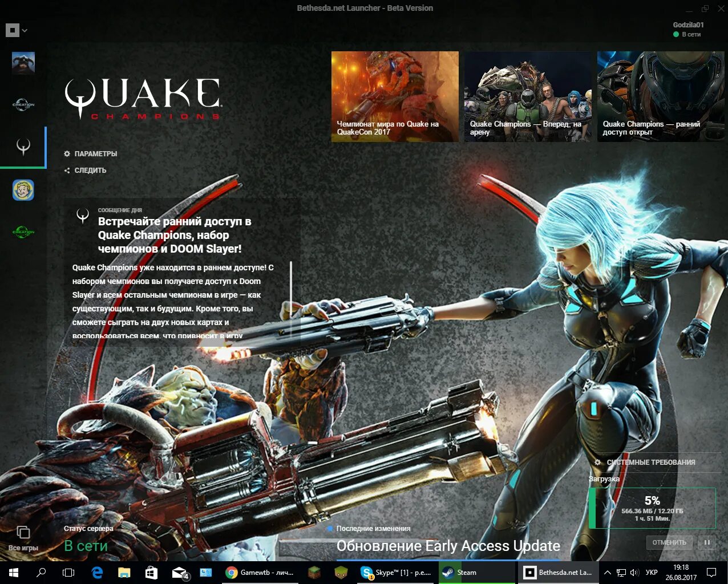Image resolution: width=728 pixels, height=584 pixels.
Task: Switch to the Steam taskbar window
Action: tap(477, 573)
